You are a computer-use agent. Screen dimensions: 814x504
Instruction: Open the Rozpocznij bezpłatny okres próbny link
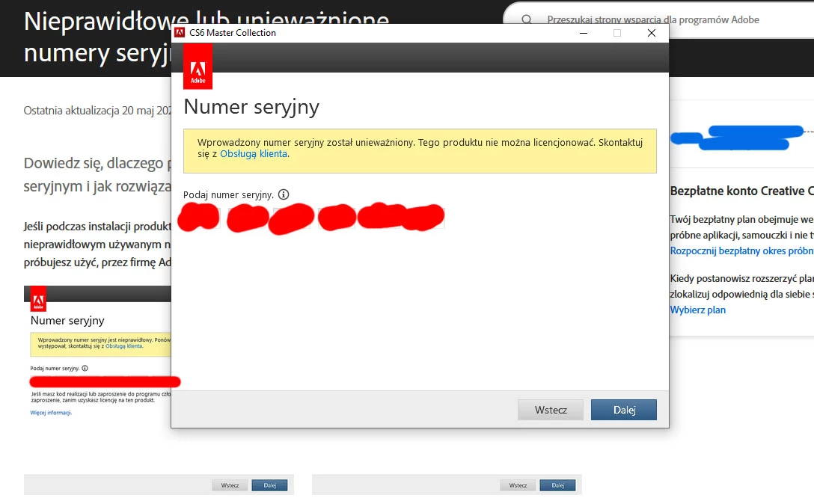click(742, 251)
